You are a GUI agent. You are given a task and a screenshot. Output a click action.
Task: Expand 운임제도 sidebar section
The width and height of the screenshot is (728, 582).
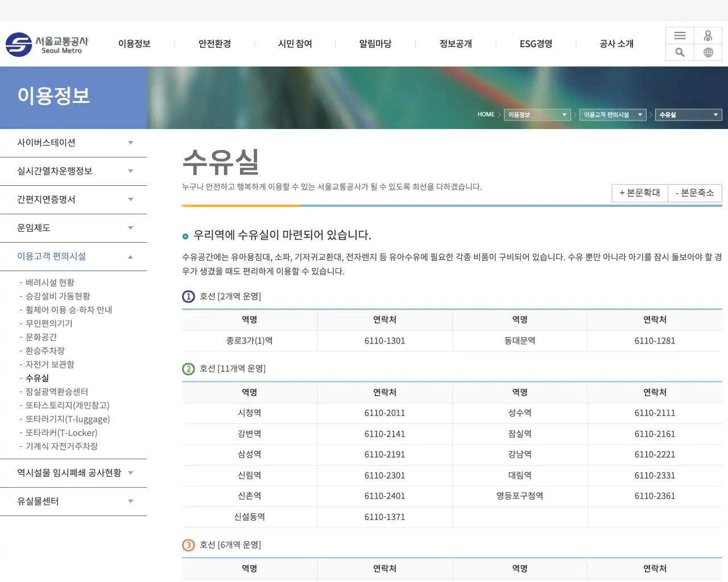[73, 228]
